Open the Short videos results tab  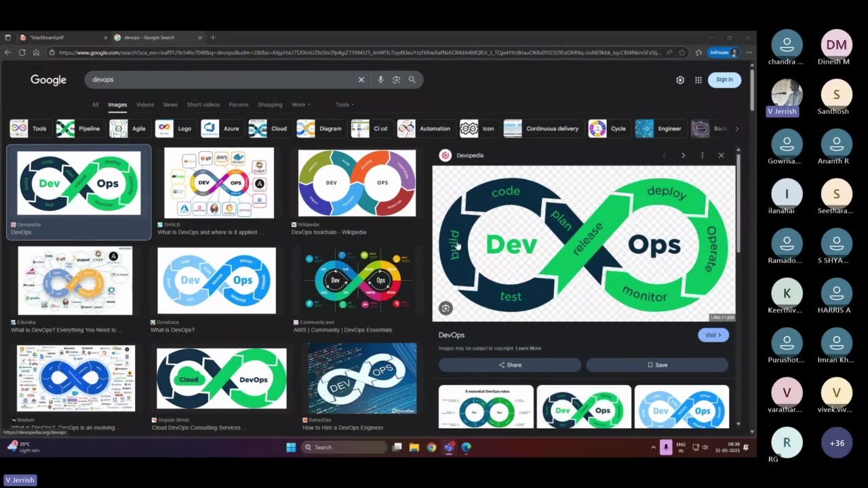pyautogui.click(x=203, y=104)
